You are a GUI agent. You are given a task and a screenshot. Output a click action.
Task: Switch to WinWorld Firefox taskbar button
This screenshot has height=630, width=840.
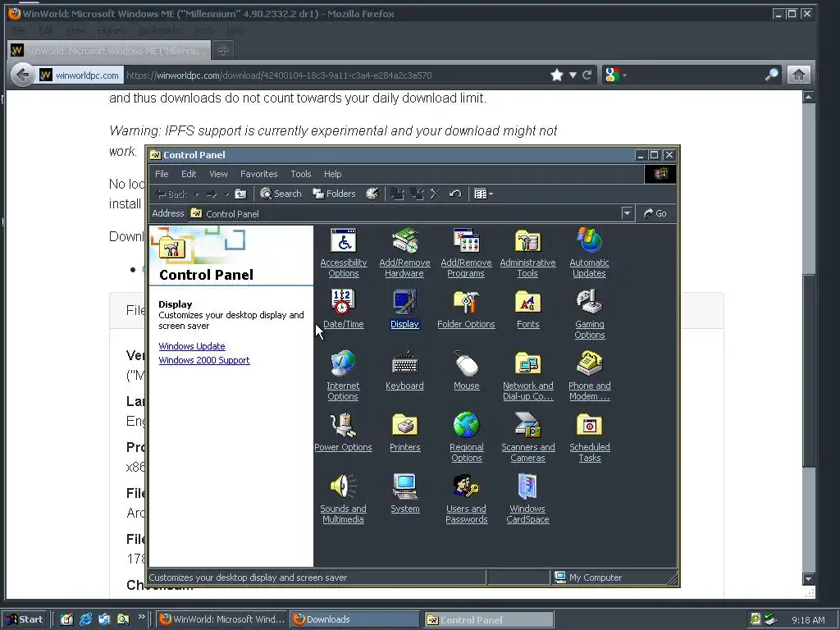pos(222,619)
